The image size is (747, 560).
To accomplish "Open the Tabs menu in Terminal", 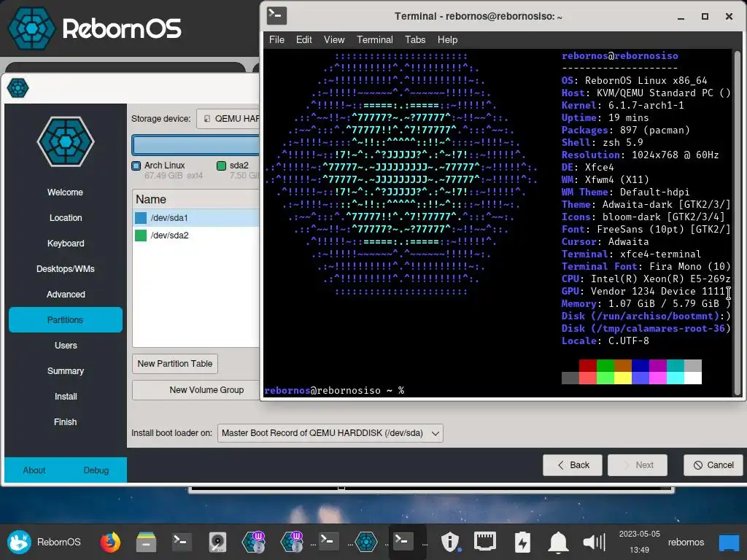I will 415,39.
